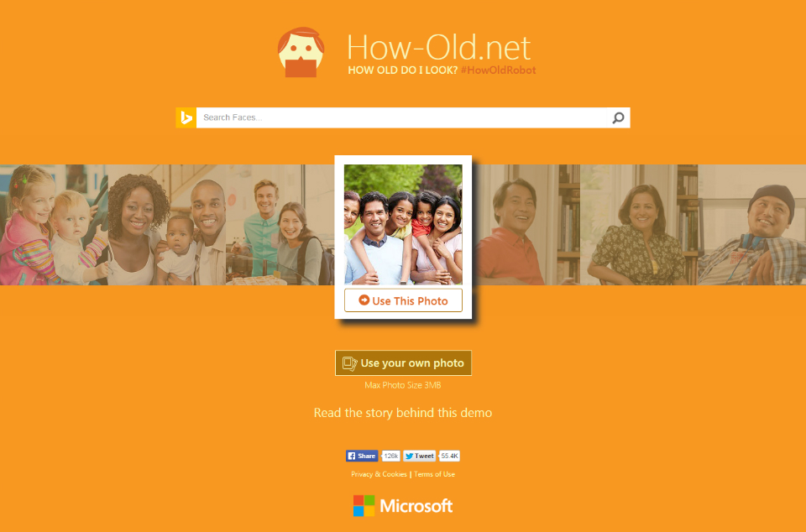The image size is (806, 532).
Task: Select the central family photo thumbnail
Action: 404,224
